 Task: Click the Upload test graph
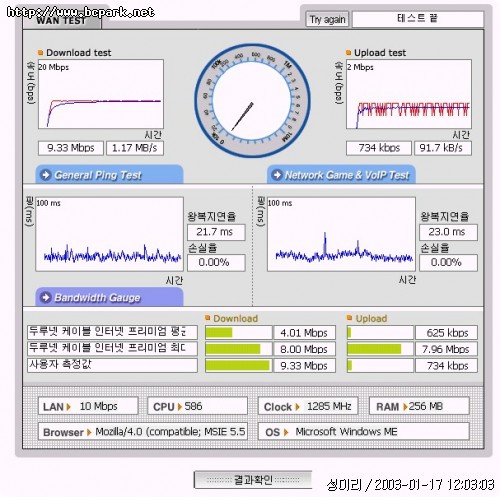pos(409,94)
